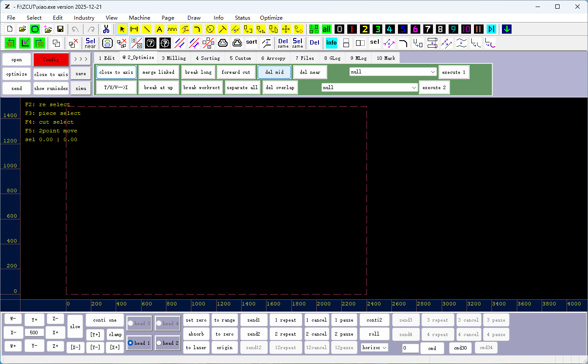Select the red number 1 layer swatch

[x=352, y=29]
